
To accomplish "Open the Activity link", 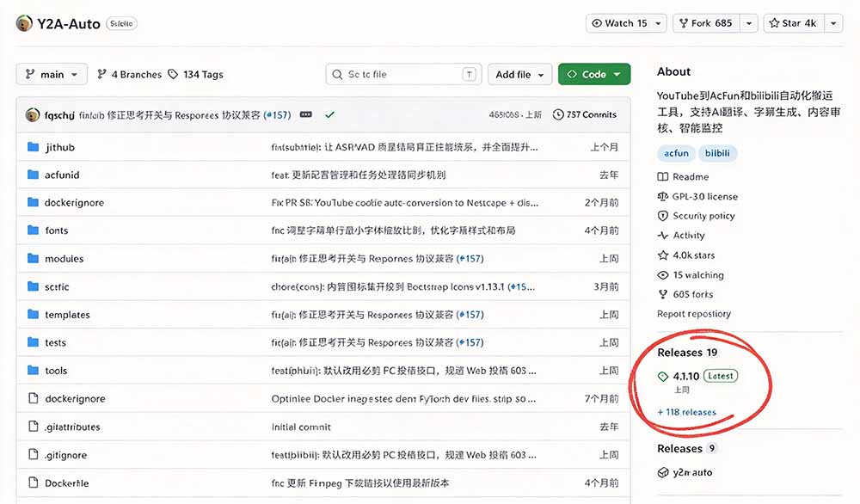I will [681, 236].
